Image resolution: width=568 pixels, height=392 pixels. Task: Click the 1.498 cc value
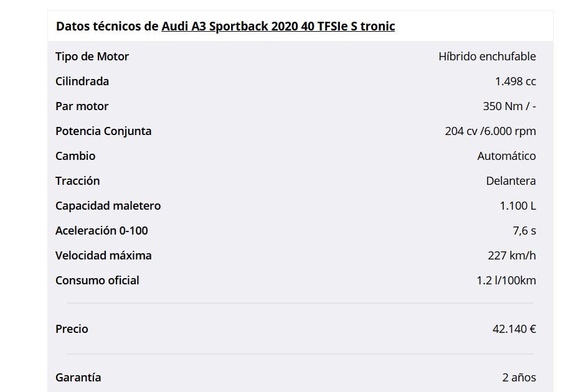click(515, 82)
